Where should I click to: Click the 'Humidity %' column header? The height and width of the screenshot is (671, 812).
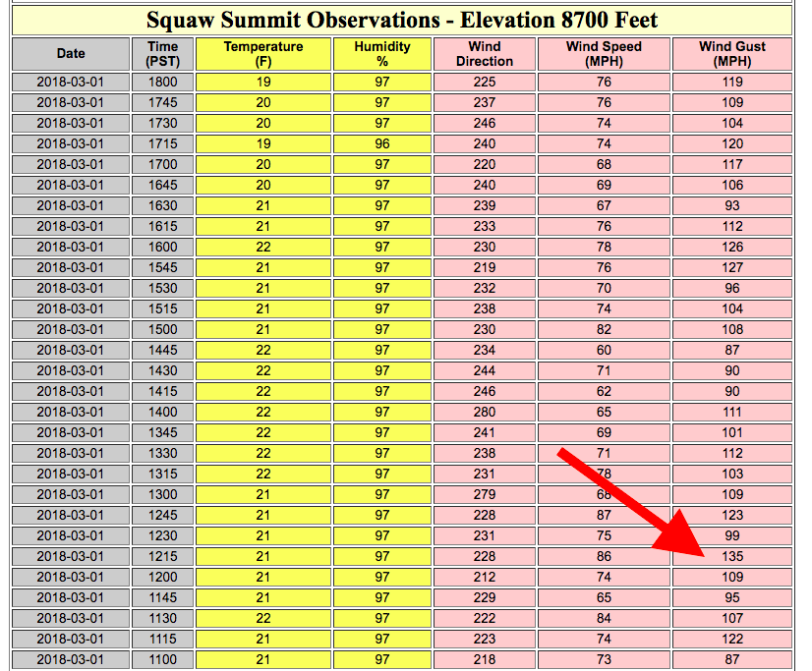click(x=382, y=54)
